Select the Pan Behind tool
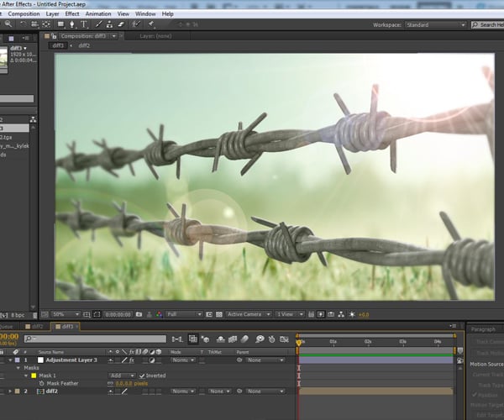The image size is (504, 420). (x=46, y=24)
